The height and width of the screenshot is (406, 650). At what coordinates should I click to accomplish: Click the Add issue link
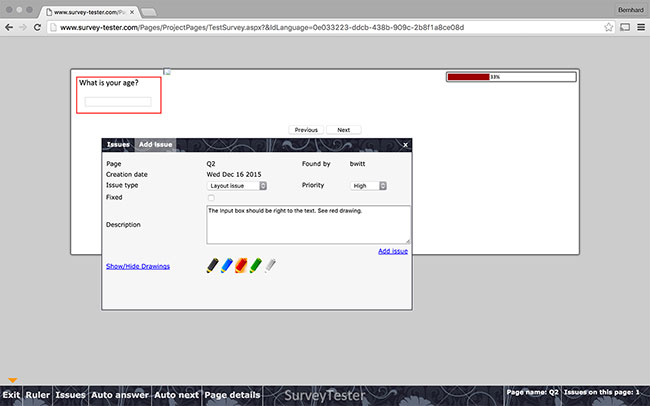[392, 251]
